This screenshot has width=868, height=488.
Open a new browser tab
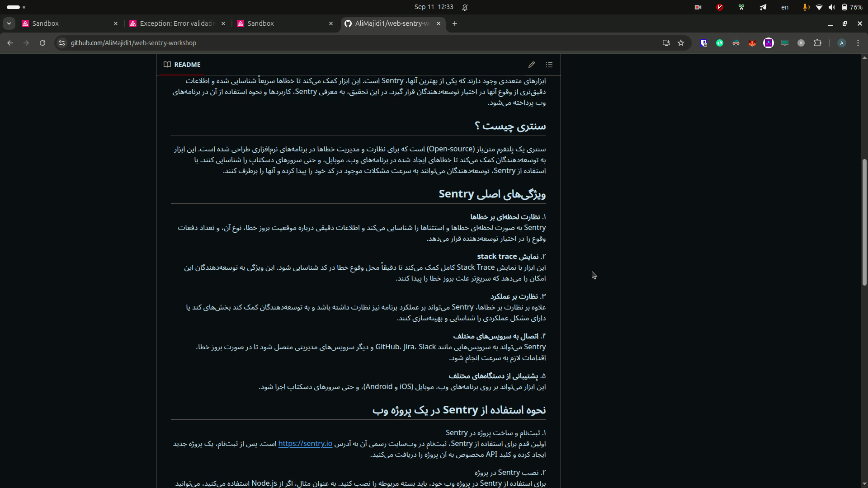pyautogui.click(x=455, y=23)
